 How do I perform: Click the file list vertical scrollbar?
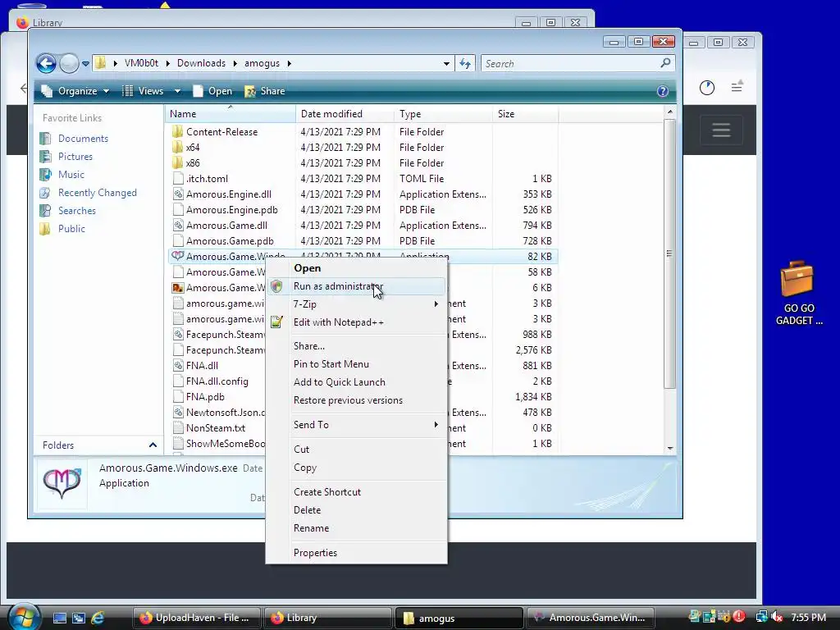click(669, 253)
